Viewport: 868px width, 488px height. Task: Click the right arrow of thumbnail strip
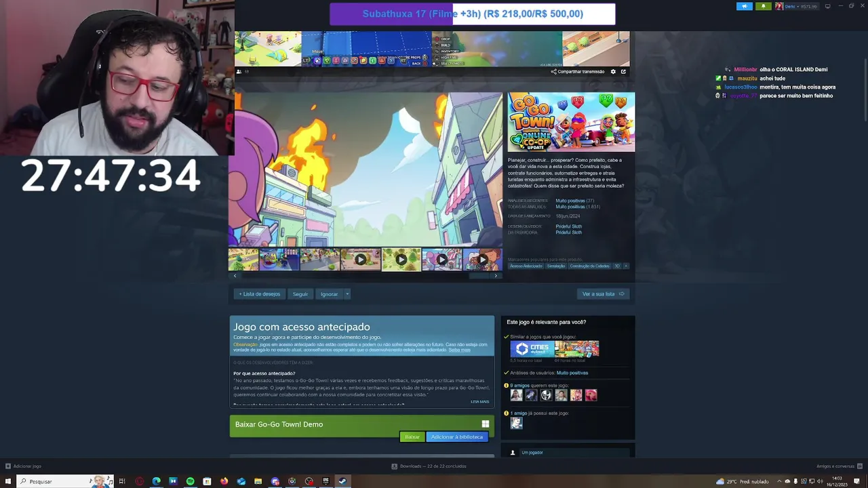pyautogui.click(x=496, y=276)
